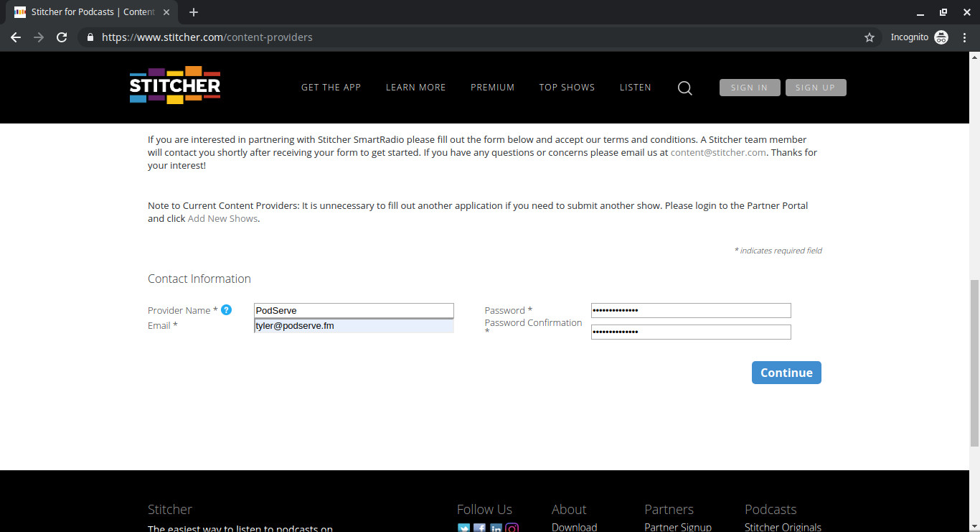Image resolution: width=980 pixels, height=532 pixels.
Task: Click the blue Continue button
Action: (x=786, y=373)
